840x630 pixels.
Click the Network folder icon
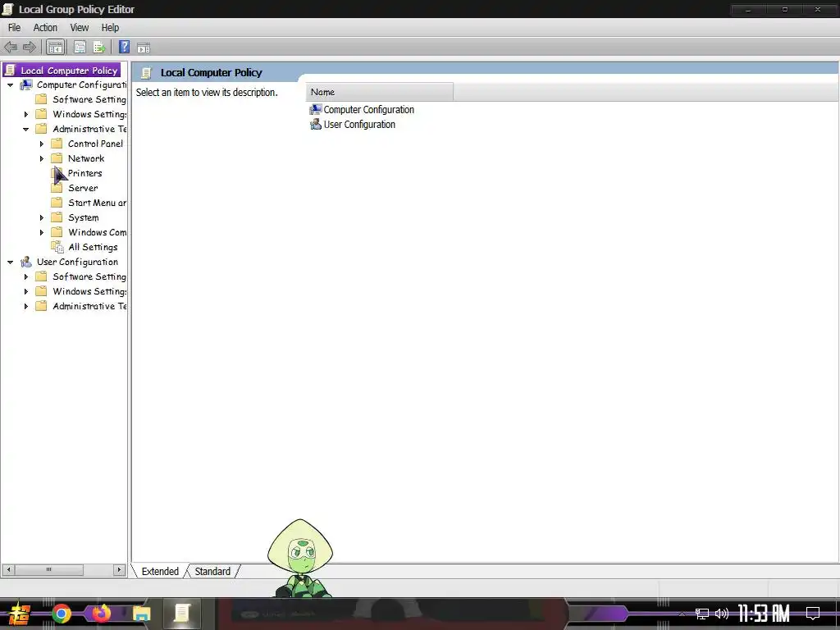(57, 158)
